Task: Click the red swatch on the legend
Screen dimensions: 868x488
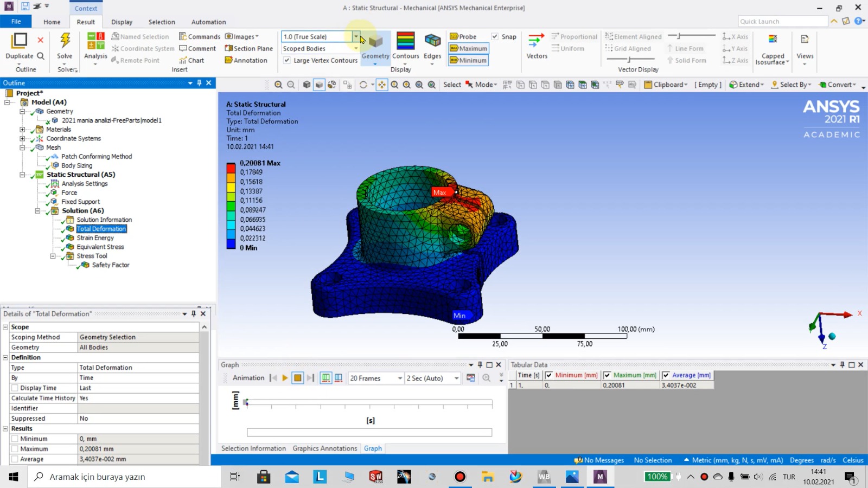Action: pyautogui.click(x=231, y=168)
